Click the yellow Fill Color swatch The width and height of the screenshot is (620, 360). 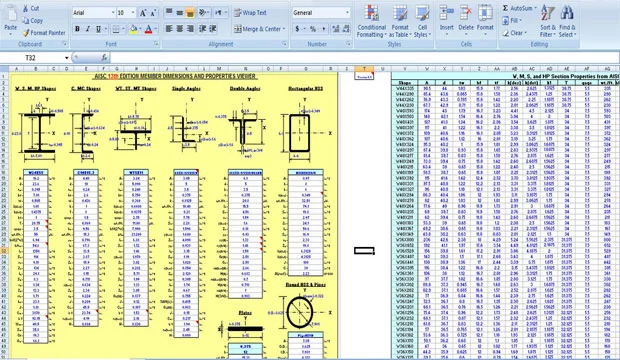[133, 29]
